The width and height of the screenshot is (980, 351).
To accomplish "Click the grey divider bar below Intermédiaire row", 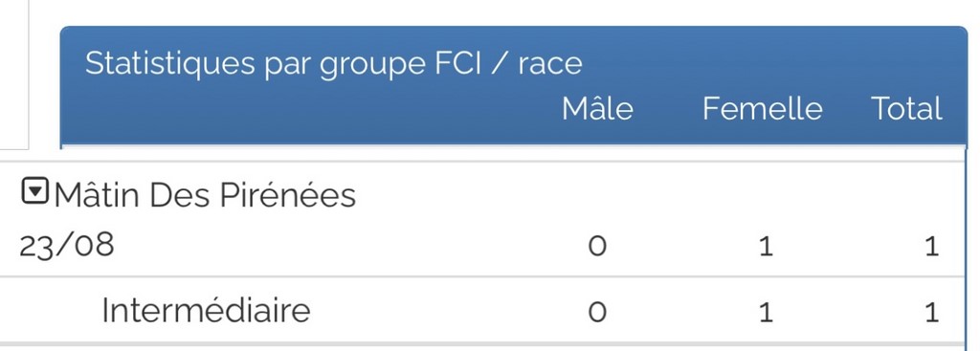I will pos(482,343).
